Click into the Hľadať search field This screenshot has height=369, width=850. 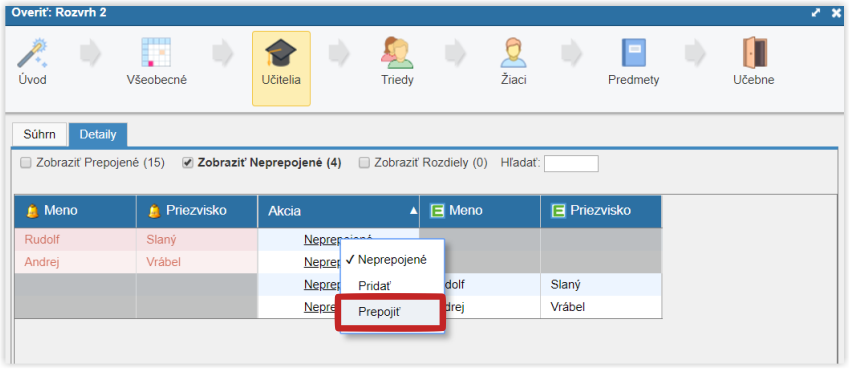point(571,163)
